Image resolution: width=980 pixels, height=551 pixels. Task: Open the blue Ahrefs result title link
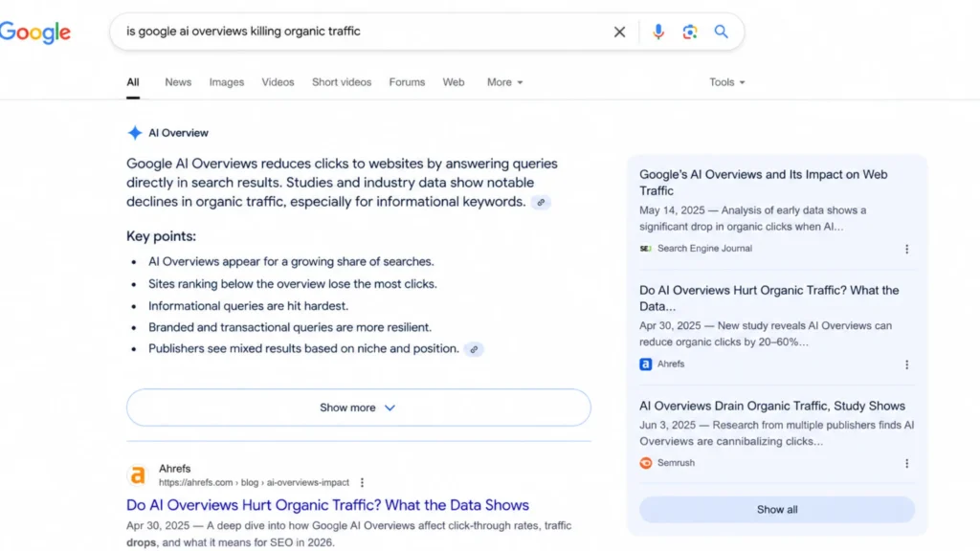[x=327, y=505]
